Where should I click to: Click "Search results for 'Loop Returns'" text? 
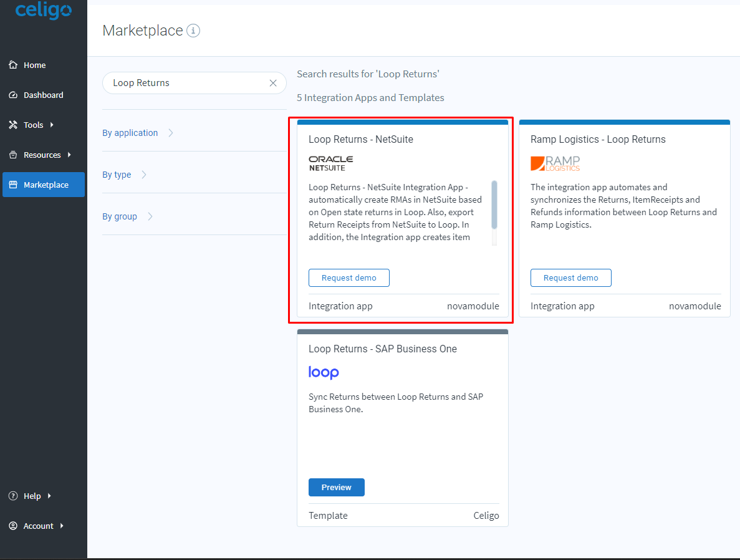[x=368, y=74]
